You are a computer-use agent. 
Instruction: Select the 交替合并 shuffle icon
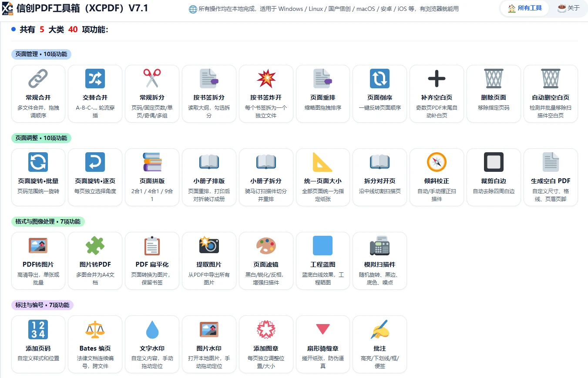(x=95, y=79)
